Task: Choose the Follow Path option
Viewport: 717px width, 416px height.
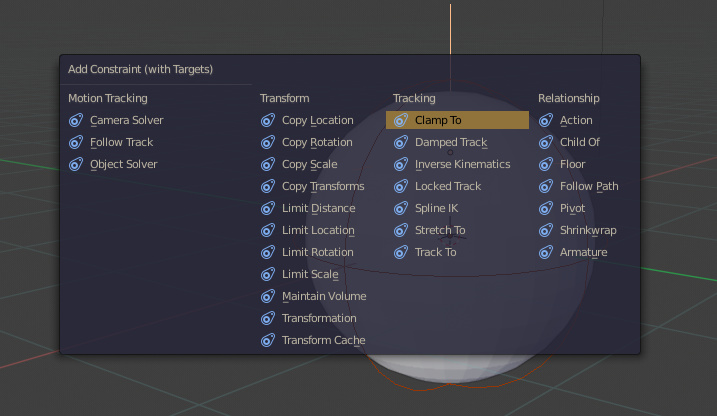Action: pyautogui.click(x=587, y=186)
